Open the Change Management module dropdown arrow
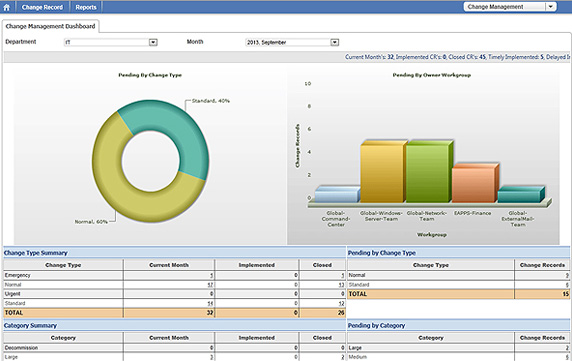Viewport: 572px width, 361px height. coord(551,7)
